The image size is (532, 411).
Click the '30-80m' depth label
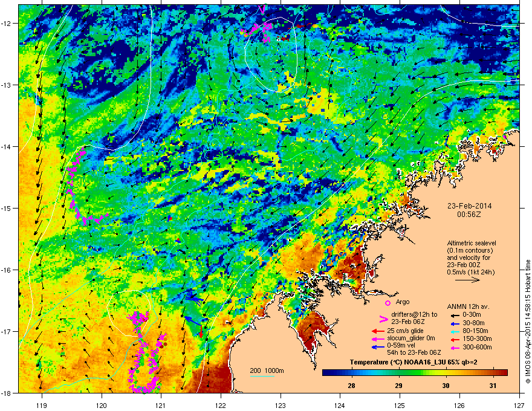[x=473, y=323]
